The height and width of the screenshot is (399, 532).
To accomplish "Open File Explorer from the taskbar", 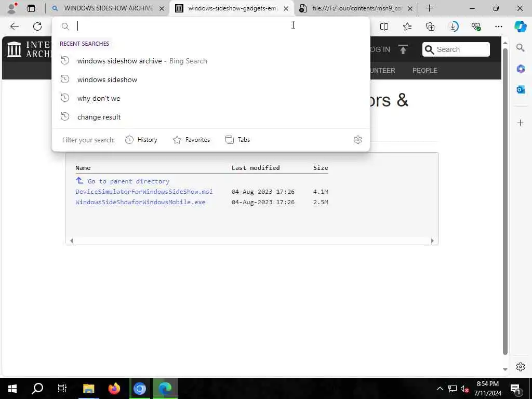I will pyautogui.click(x=88, y=389).
